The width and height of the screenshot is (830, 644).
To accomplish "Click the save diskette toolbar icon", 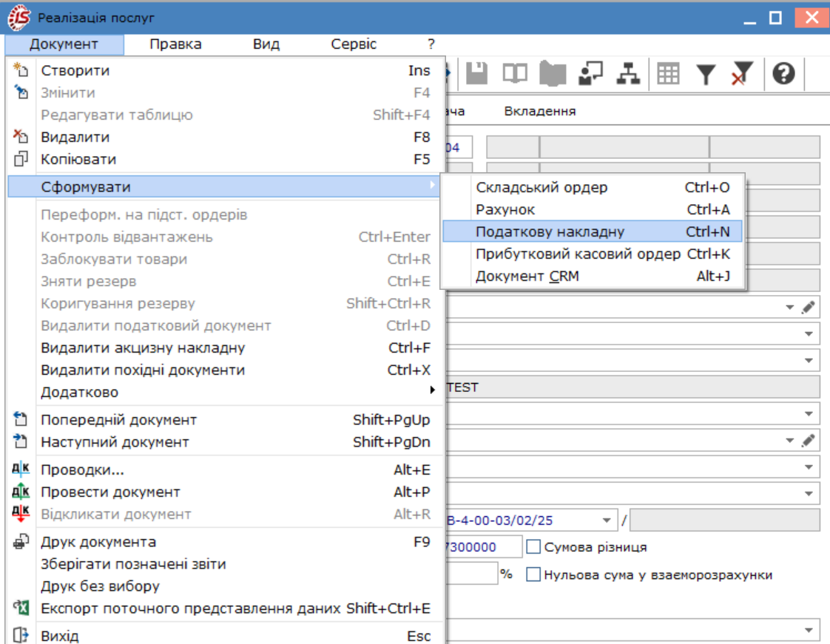I will tap(476, 73).
